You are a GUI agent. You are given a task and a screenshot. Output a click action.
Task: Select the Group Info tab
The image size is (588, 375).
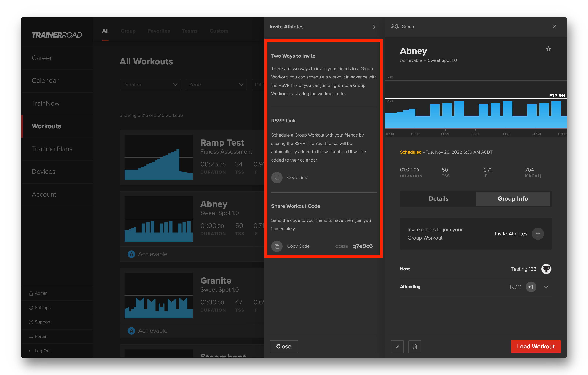[513, 198]
